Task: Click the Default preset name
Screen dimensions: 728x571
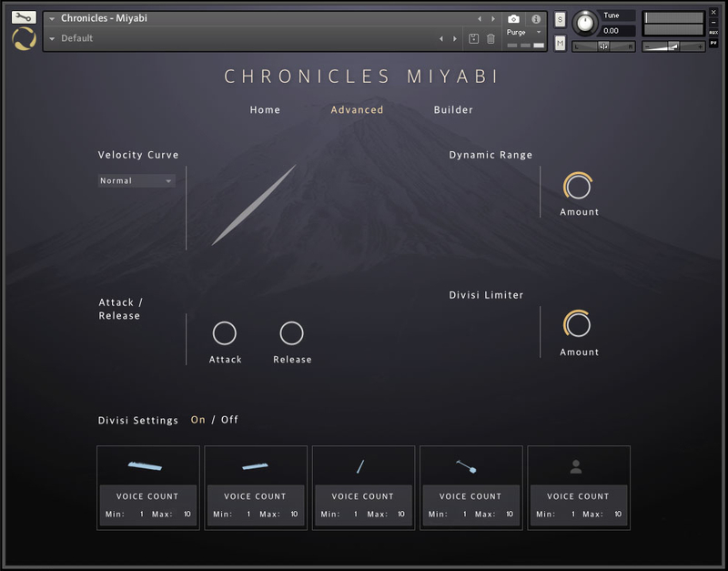Action: 77,38
